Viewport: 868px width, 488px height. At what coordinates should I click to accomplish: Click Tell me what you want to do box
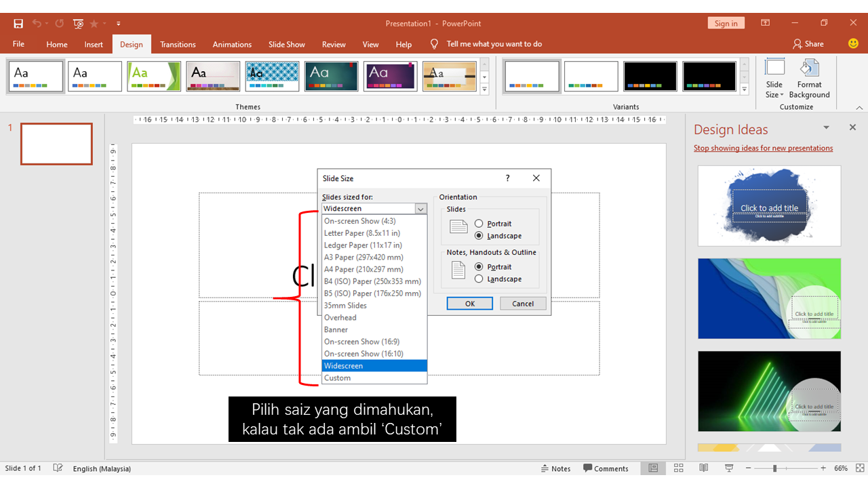(x=494, y=44)
